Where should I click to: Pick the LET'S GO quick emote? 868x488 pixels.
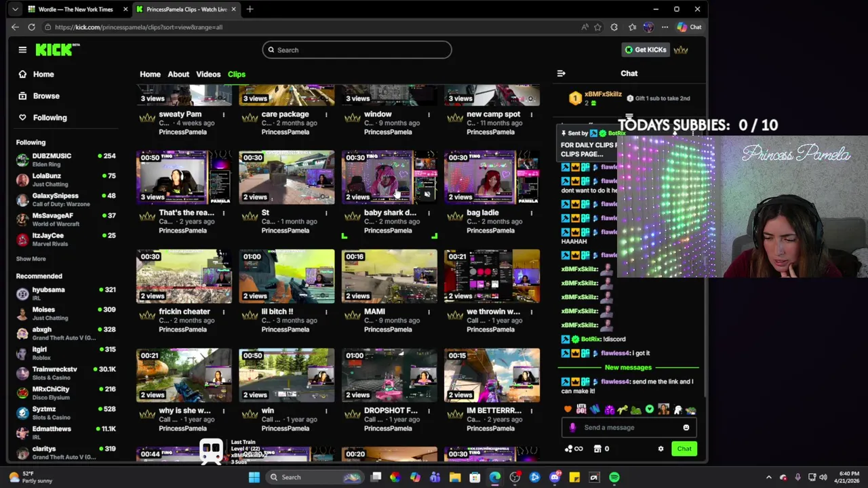click(x=581, y=409)
